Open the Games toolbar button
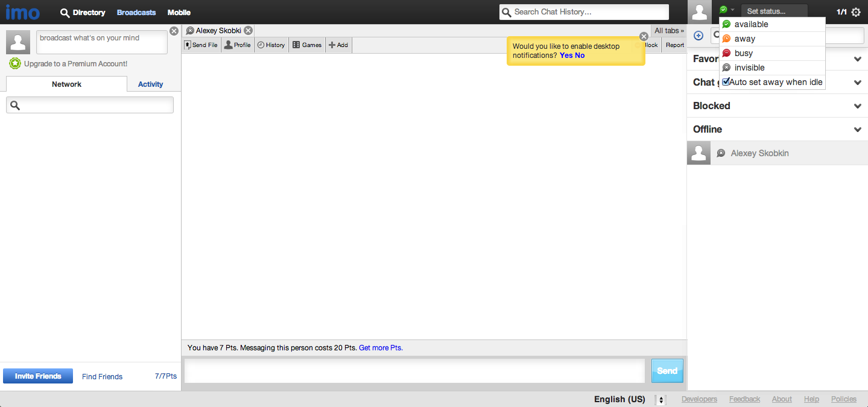 tap(307, 45)
